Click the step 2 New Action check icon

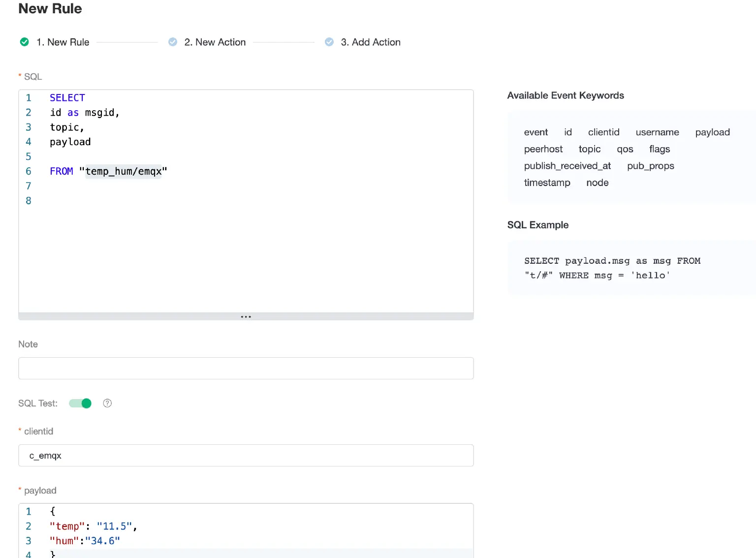pos(173,42)
